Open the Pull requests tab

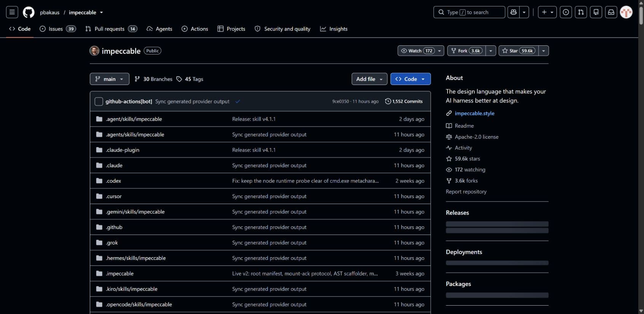[111, 29]
